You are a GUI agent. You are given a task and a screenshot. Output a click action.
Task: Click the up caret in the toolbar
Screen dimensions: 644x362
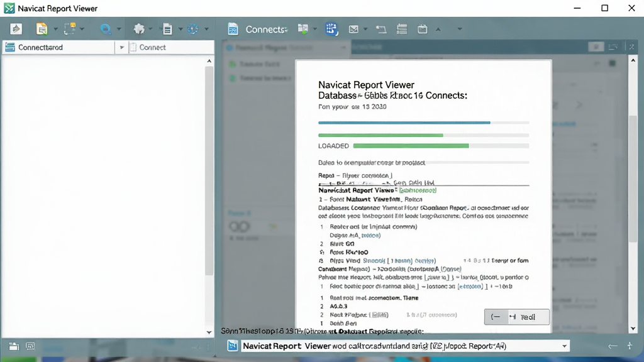[x=438, y=29]
